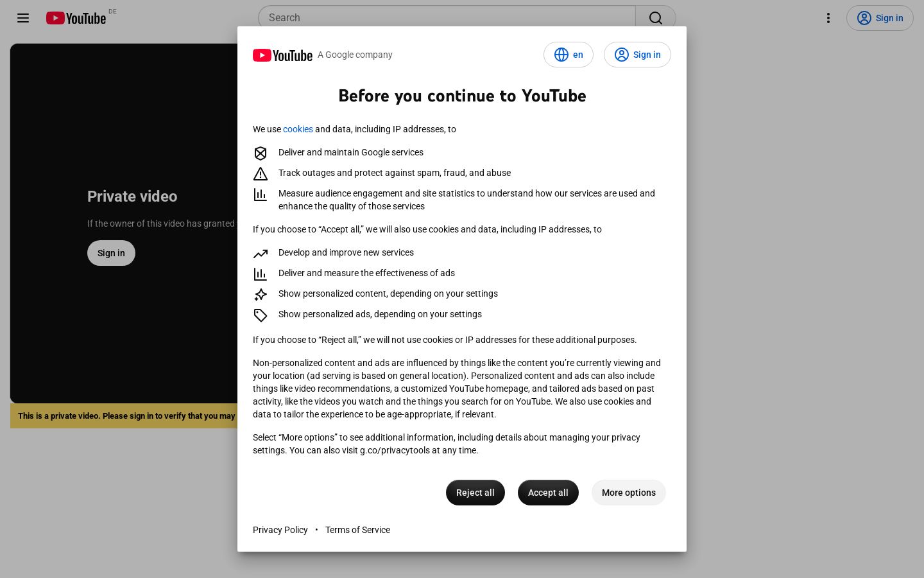Click the Develop and improve new services text
This screenshot has height=578, width=924.
point(346,252)
